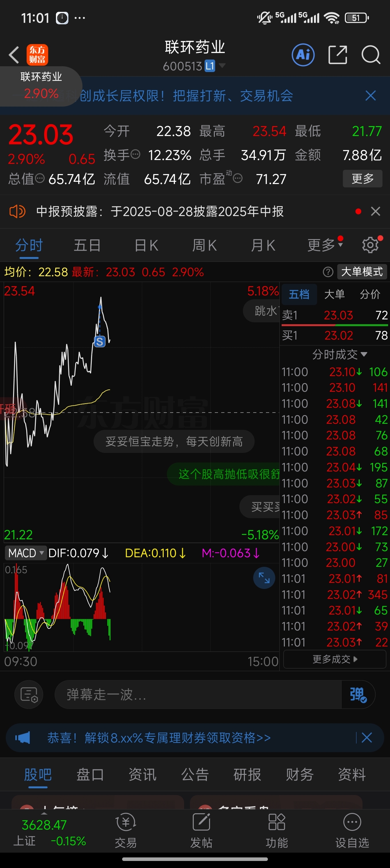Select 分价 tab
This screenshot has height=868, width=390.
coord(370,294)
